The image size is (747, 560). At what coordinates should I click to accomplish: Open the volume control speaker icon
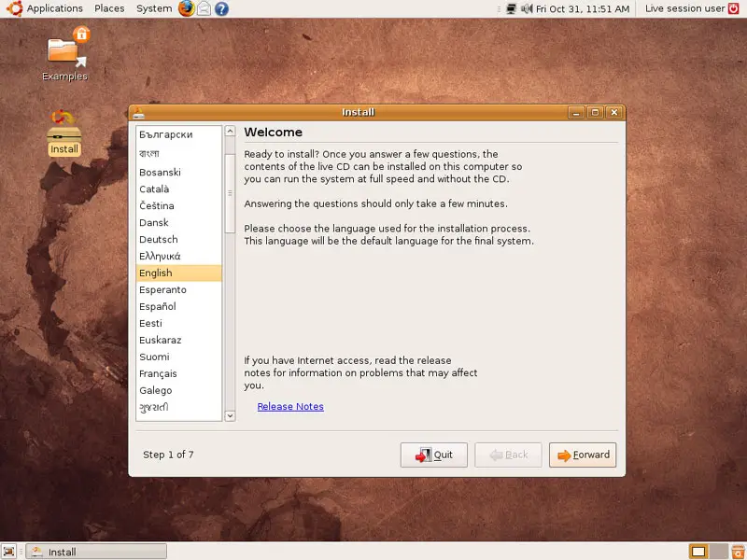click(x=527, y=8)
